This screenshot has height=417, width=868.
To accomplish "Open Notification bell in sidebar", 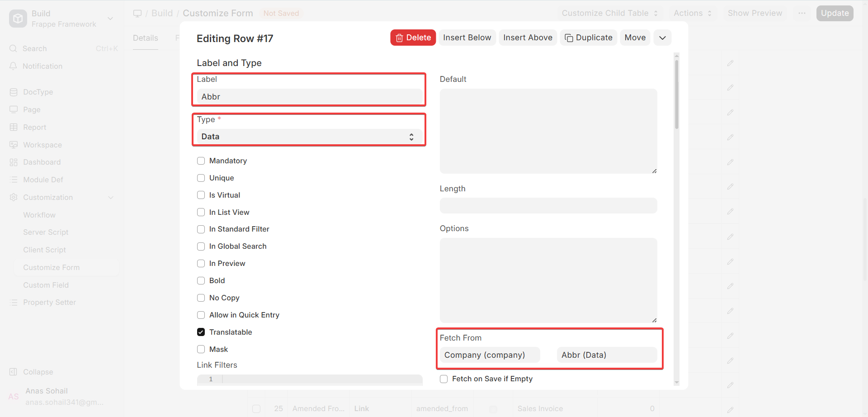I will (x=14, y=66).
